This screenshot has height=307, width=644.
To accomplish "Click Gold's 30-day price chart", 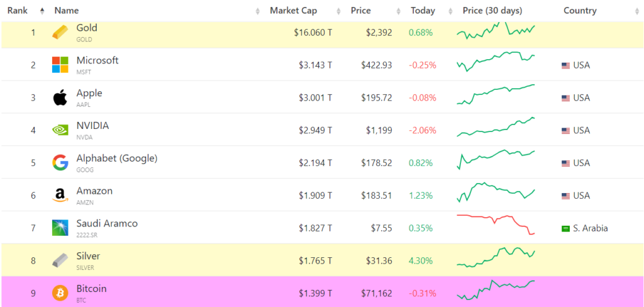I will [x=496, y=30].
